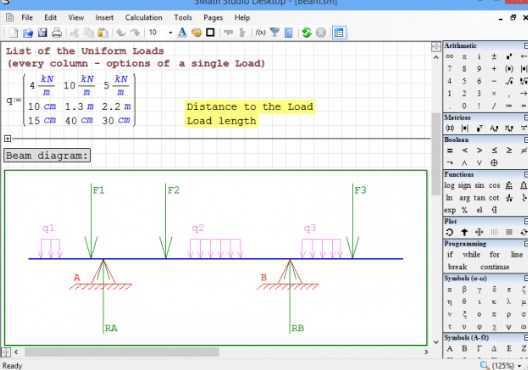528x370 pixels.
Task: Insert the infinity symbol from the Arithmetic panel
Action: 450,57
